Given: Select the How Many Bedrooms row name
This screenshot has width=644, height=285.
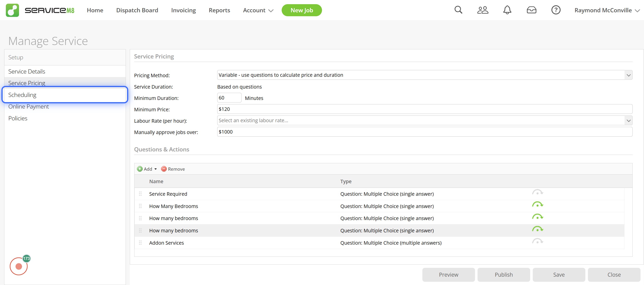Looking at the screenshot, I should (173, 206).
